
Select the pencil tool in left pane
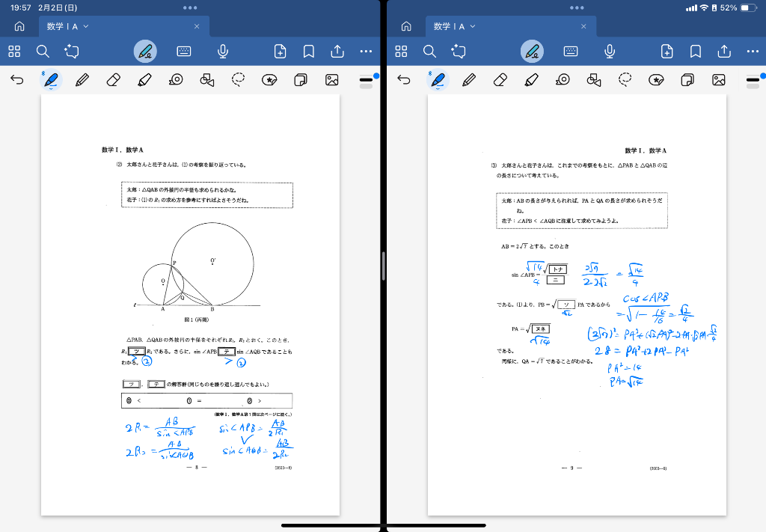[82, 79]
